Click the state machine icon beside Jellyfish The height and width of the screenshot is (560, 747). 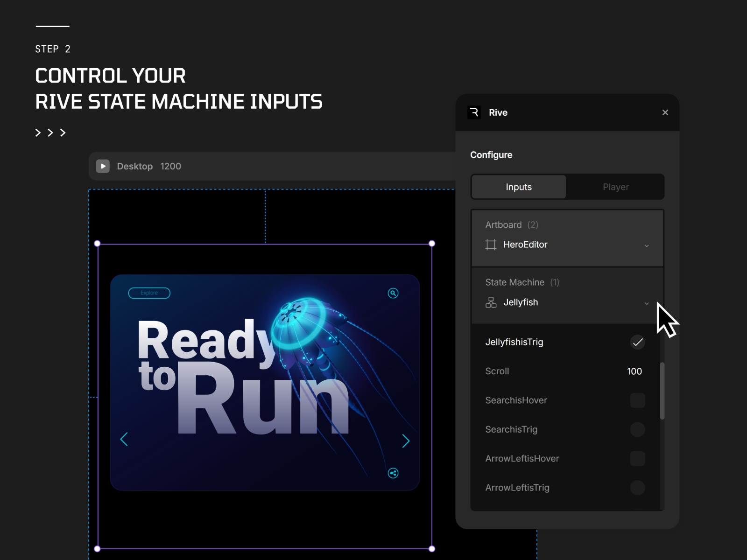coord(490,302)
